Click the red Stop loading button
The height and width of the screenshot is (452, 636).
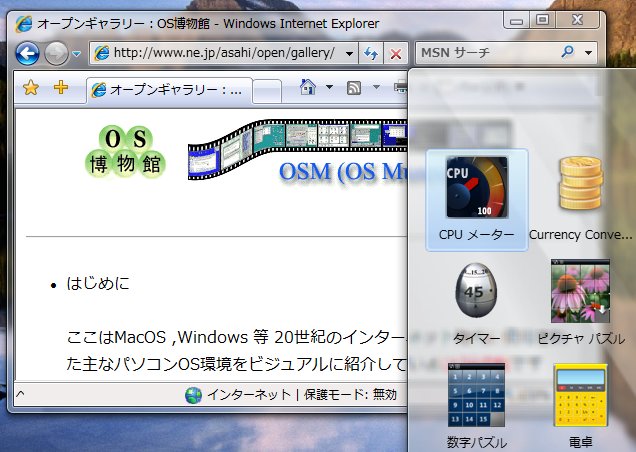(395, 53)
